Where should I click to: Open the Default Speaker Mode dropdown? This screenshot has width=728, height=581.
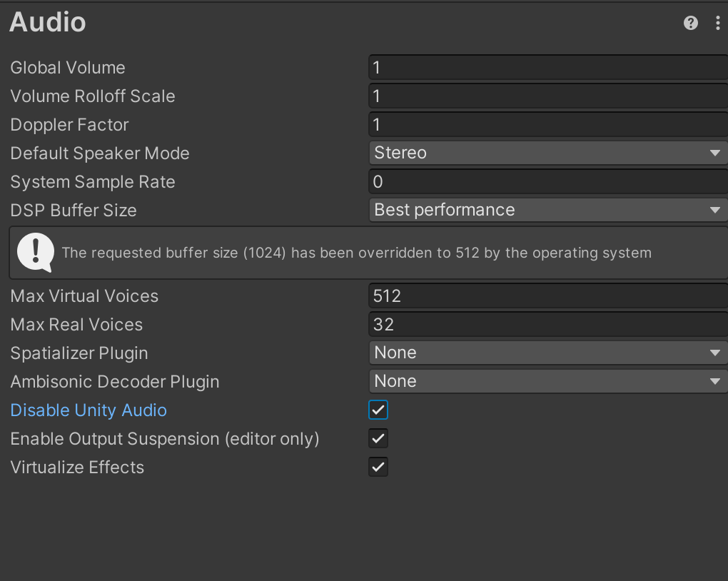(x=547, y=153)
